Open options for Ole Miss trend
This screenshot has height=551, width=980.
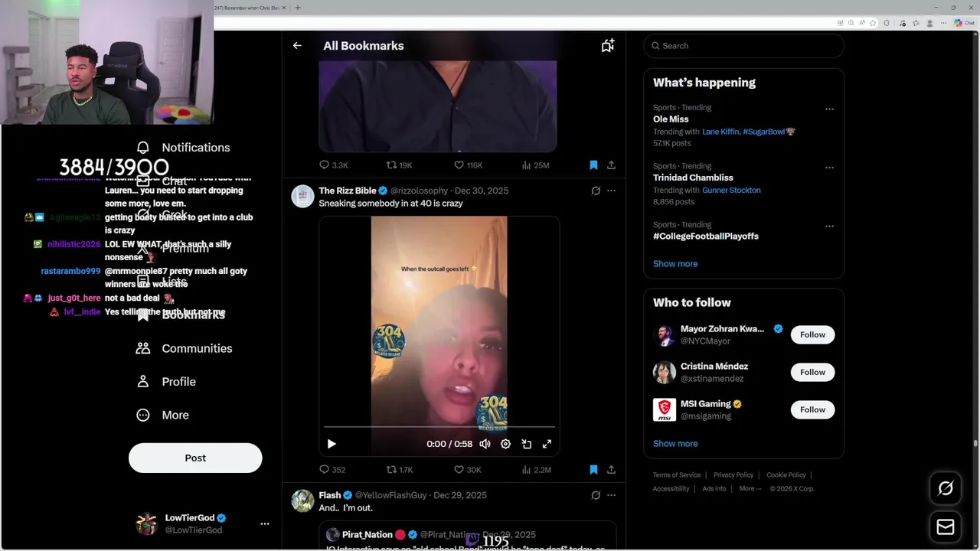click(x=829, y=109)
